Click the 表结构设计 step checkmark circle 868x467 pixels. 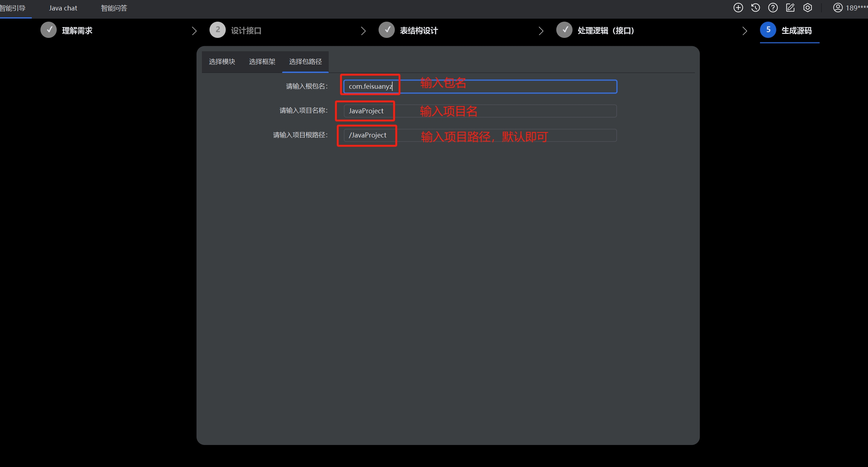tap(387, 30)
